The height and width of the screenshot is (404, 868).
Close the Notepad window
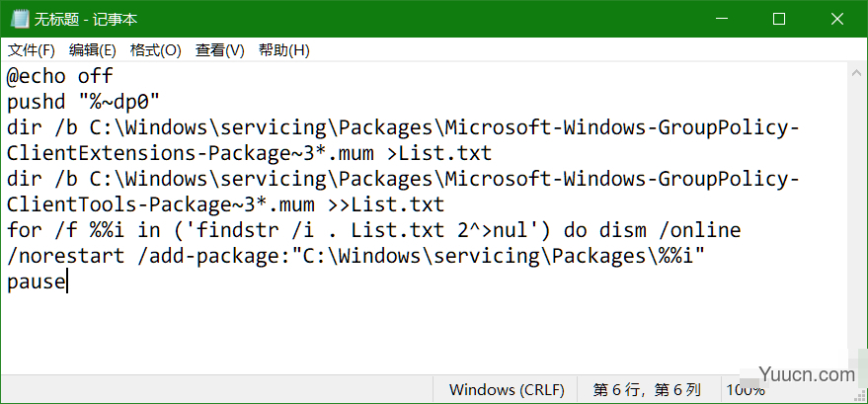pyautogui.click(x=837, y=19)
